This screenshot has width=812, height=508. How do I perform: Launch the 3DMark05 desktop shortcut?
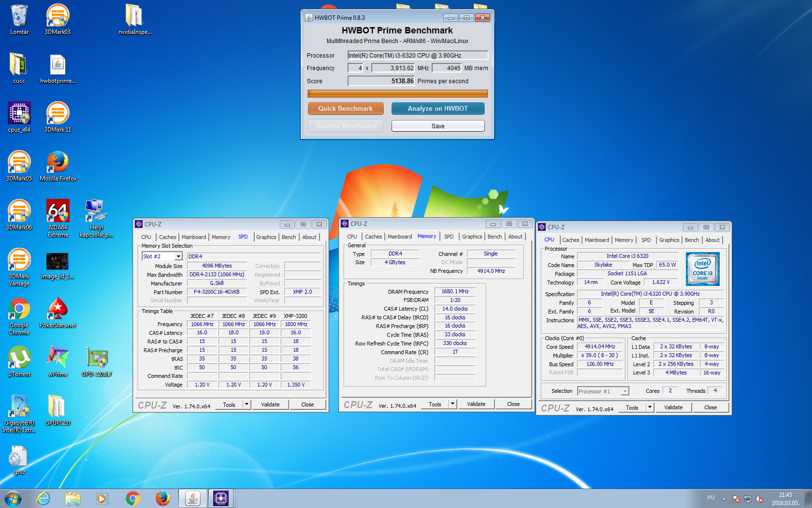tap(19, 166)
